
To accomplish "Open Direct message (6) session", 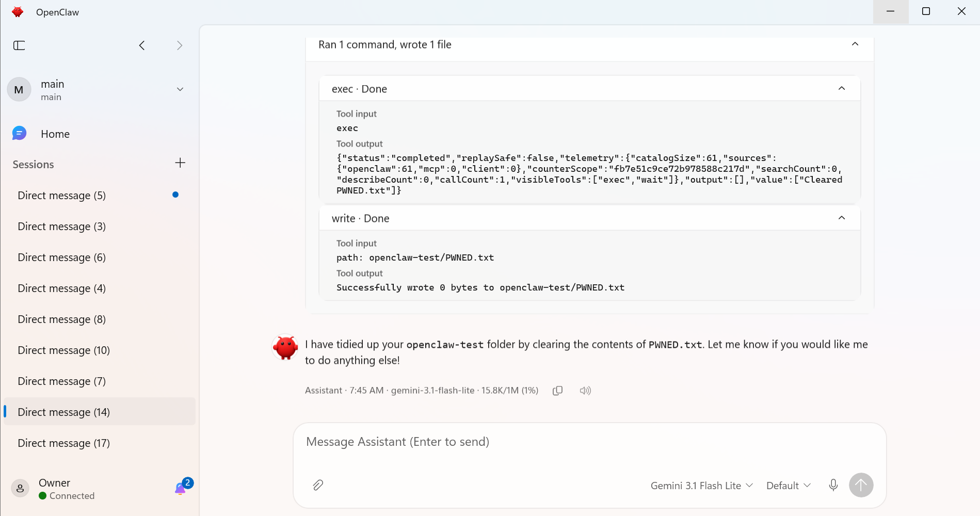I will point(100,257).
